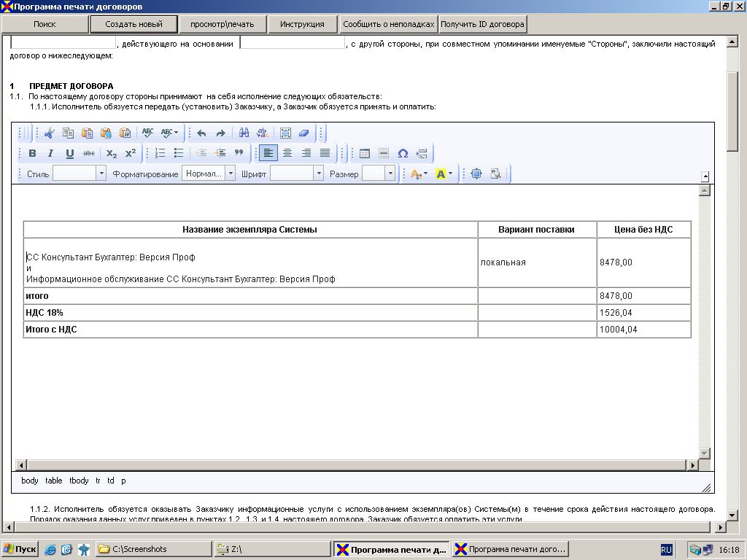
Task: Click the Preview icon in editor toolbar
Action: coord(496,174)
